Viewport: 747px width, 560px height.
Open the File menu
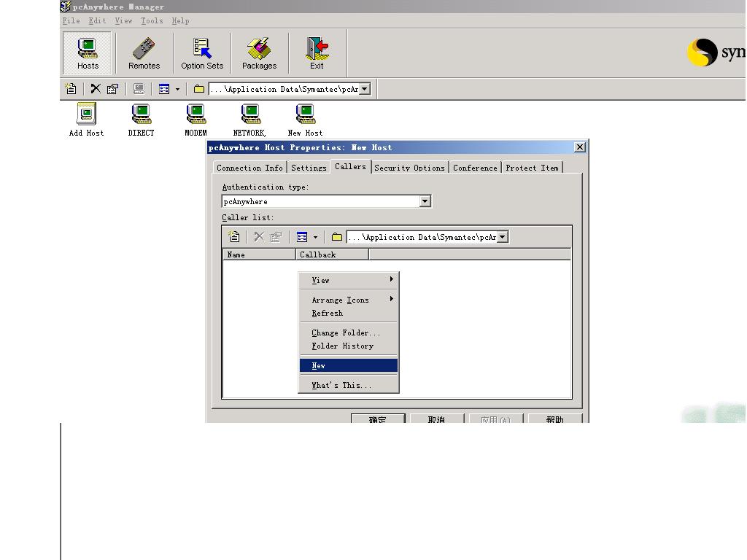(71, 21)
